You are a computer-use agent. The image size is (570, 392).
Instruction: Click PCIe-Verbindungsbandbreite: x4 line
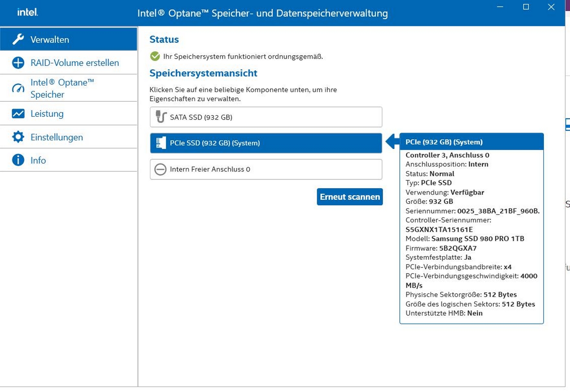coord(458,267)
